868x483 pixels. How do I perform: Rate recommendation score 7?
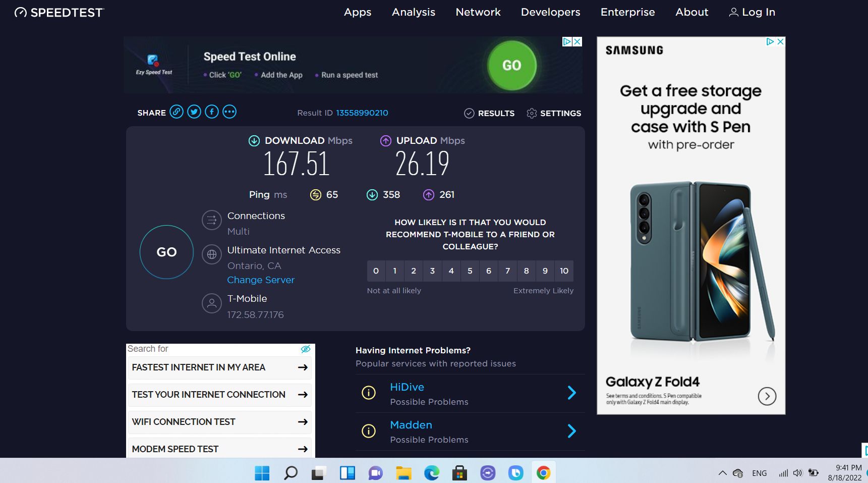[x=507, y=271]
